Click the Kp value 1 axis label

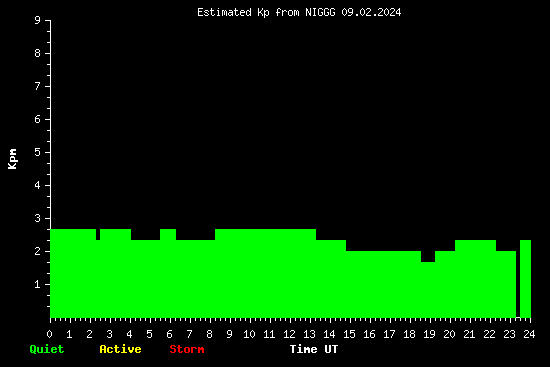pyautogui.click(x=38, y=284)
